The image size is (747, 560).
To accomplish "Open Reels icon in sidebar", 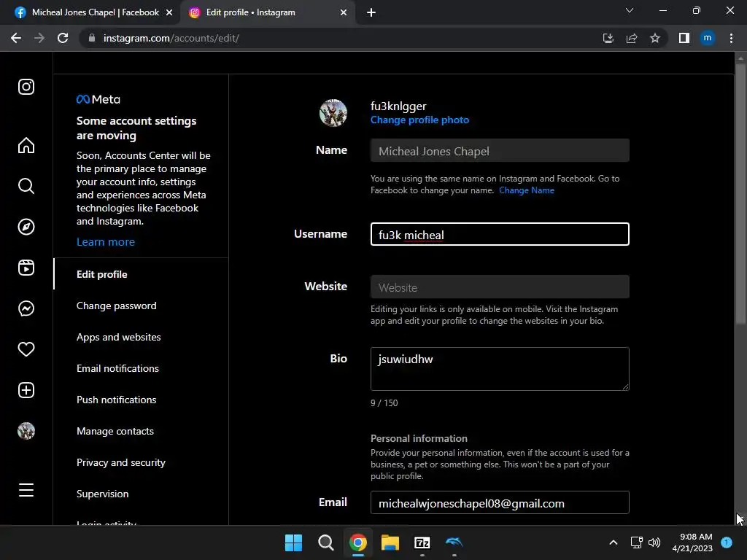I will [x=26, y=268].
